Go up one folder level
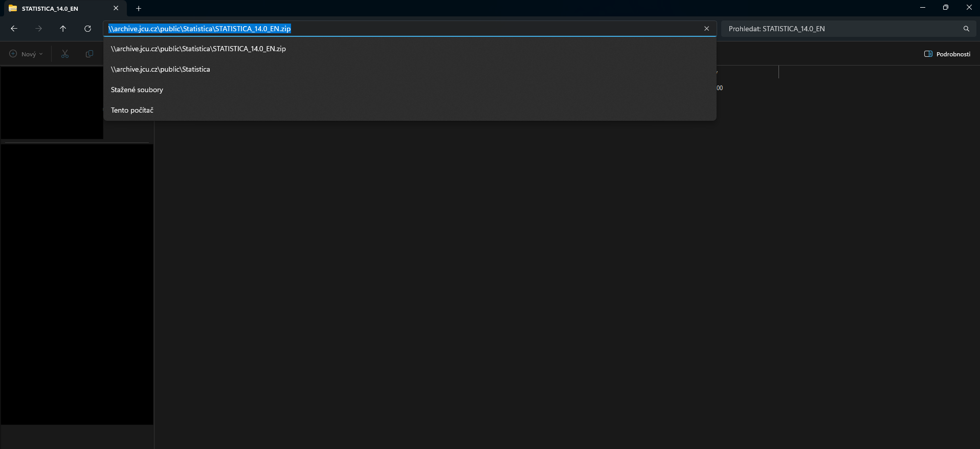 [x=63, y=29]
